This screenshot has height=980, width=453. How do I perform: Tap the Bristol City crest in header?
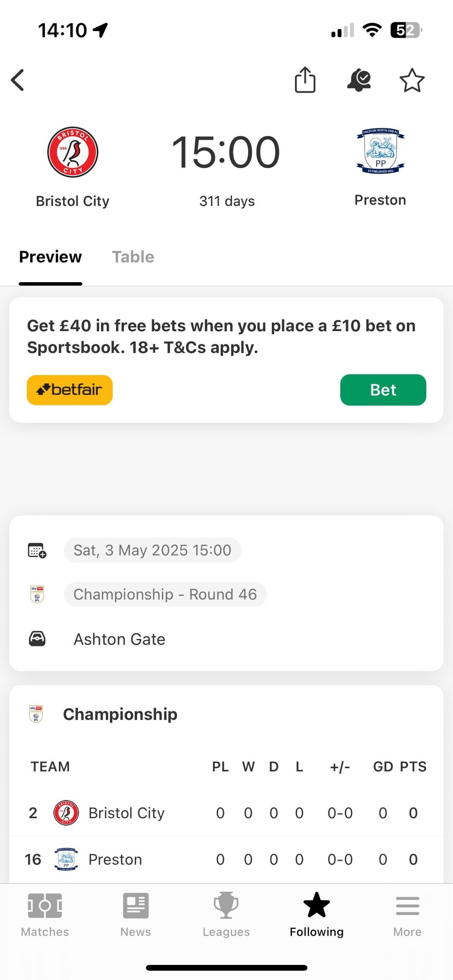(73, 152)
